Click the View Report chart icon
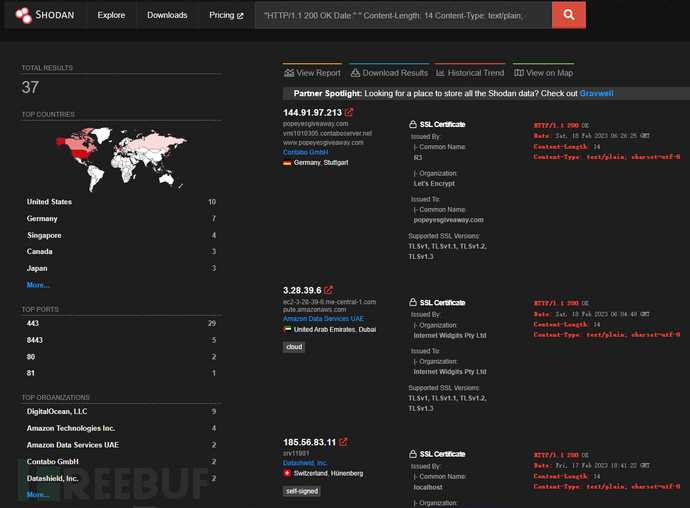This screenshot has height=508, width=690. 289,72
